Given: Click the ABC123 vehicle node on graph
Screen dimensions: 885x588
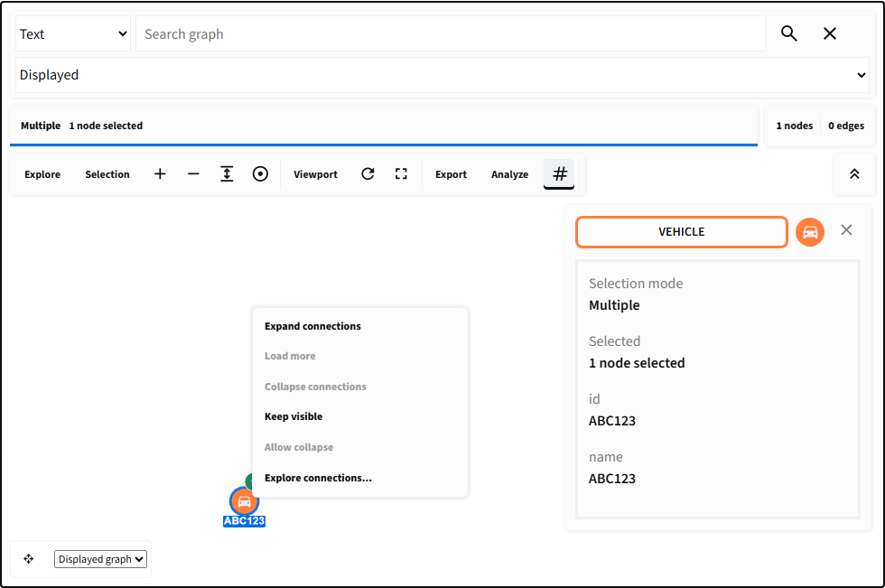Looking at the screenshot, I should pyautogui.click(x=244, y=501).
